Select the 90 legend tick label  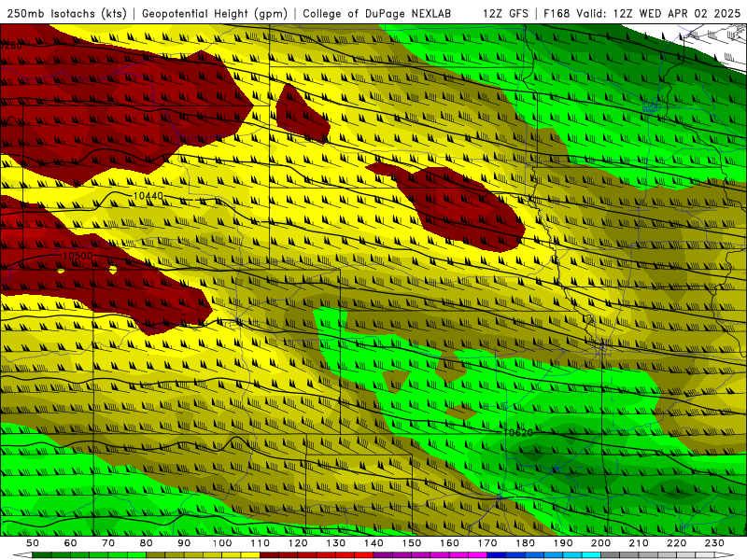click(184, 543)
